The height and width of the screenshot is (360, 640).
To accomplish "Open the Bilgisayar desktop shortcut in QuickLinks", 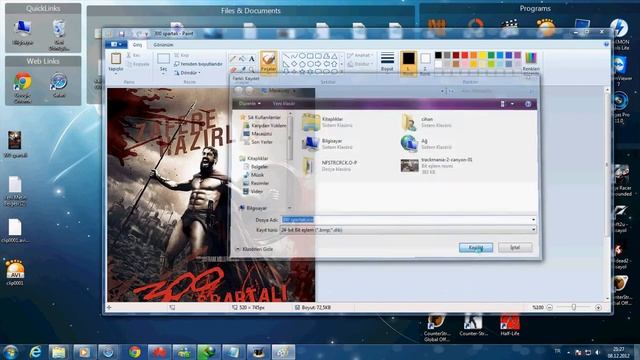I will click(23, 33).
